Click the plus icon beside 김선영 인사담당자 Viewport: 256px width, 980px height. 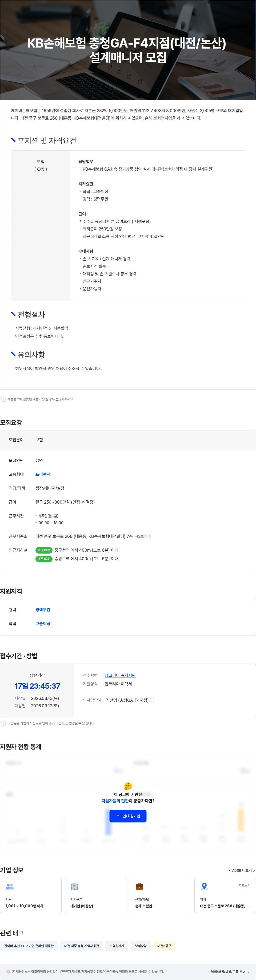pos(152,700)
